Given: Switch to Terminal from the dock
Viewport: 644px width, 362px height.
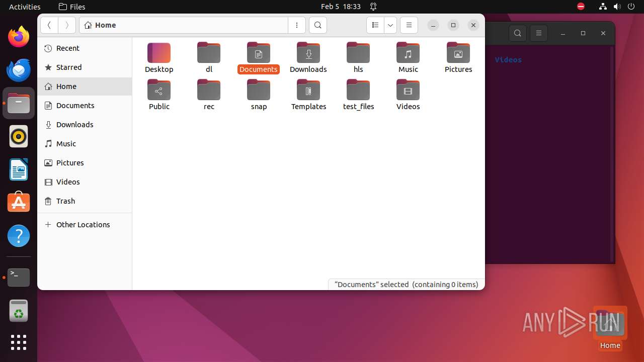Looking at the screenshot, I should coord(19,277).
